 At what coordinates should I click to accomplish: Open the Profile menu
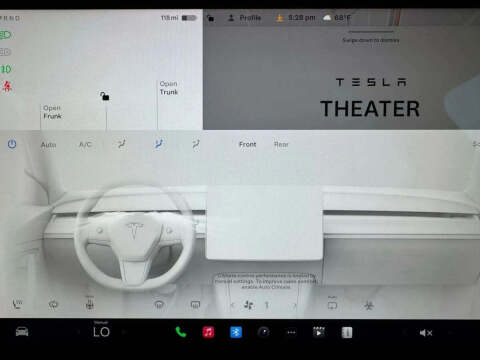pos(244,18)
